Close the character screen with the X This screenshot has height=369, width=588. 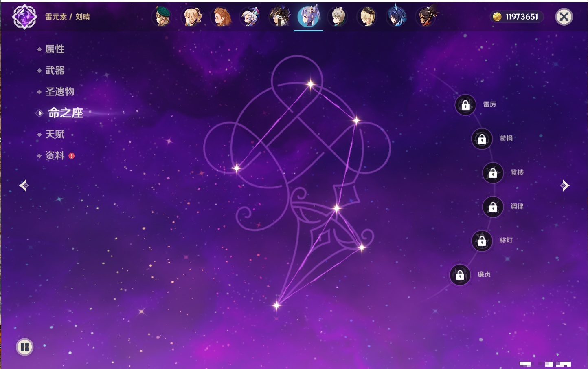pos(564,17)
